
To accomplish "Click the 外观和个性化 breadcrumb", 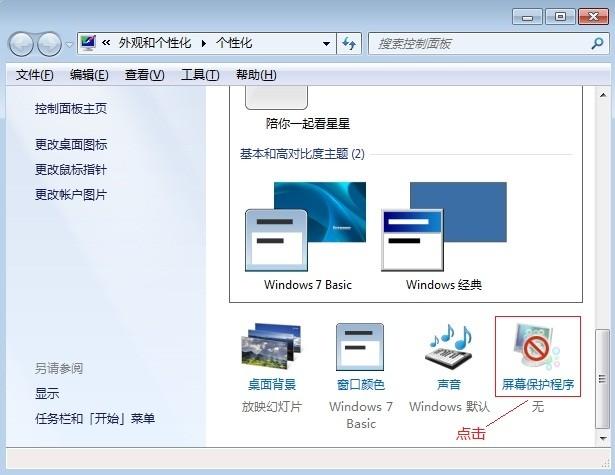I will [155, 43].
